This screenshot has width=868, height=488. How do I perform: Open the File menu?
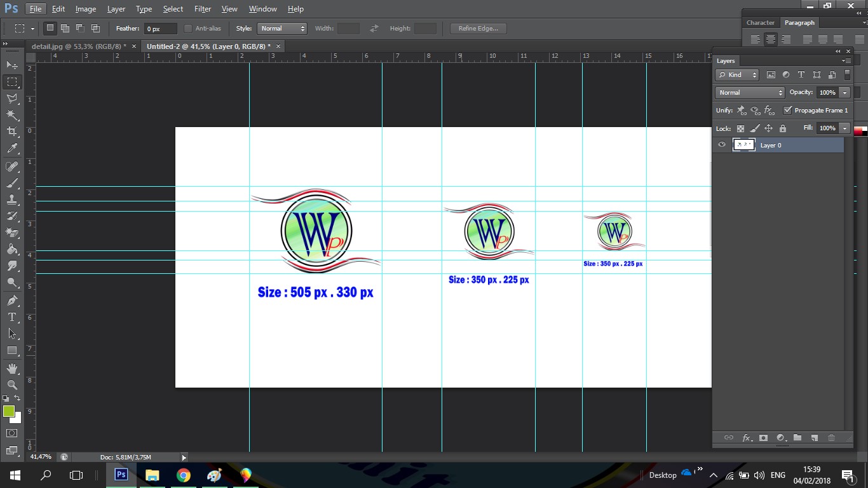(x=36, y=9)
